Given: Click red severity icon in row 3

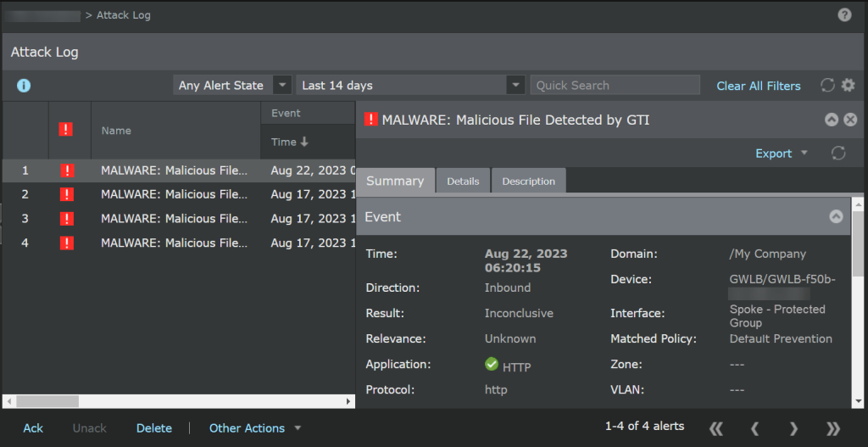Looking at the screenshot, I should 67,219.
